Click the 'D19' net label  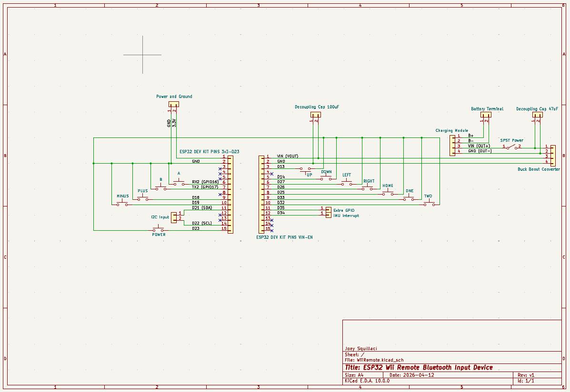pyautogui.click(x=196, y=203)
